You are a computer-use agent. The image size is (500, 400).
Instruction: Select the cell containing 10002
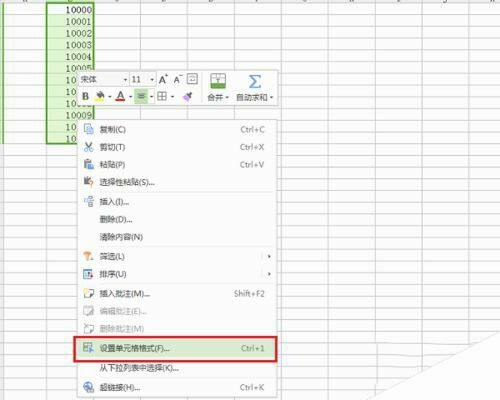point(70,33)
